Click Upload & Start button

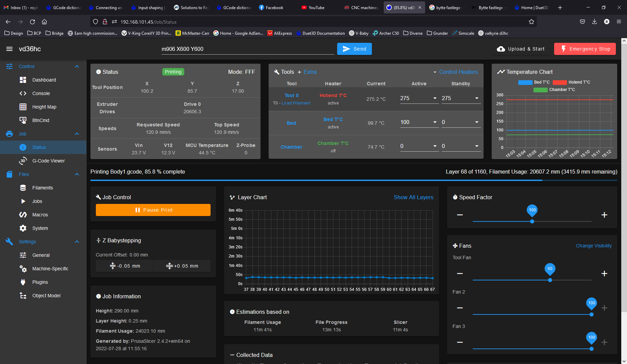tap(521, 49)
